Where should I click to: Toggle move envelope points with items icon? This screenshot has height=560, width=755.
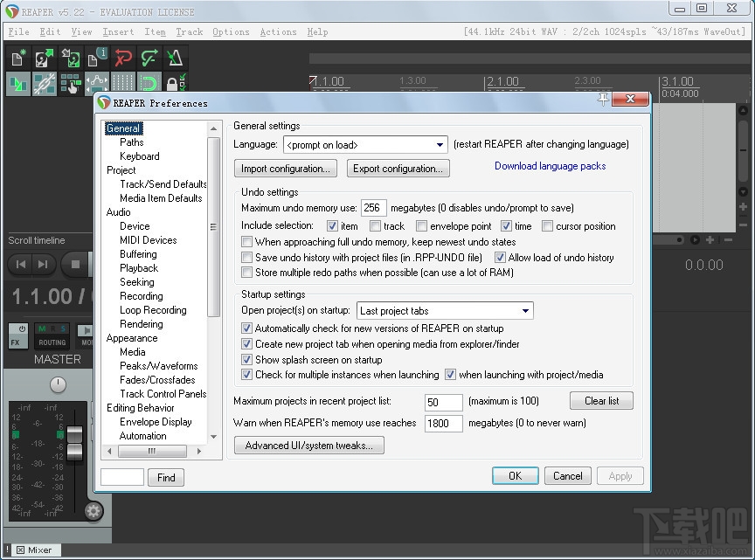[x=97, y=83]
